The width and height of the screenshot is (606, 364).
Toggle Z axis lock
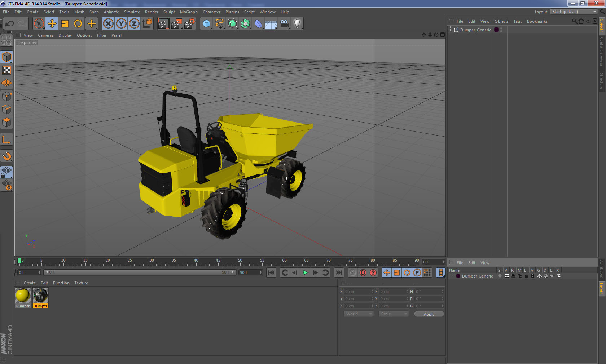[134, 24]
